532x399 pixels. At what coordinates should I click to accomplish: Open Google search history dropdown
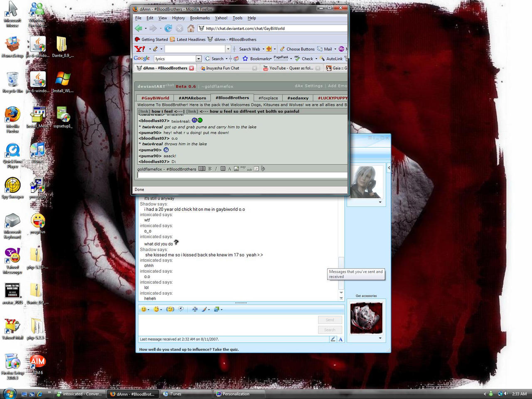pos(199,59)
